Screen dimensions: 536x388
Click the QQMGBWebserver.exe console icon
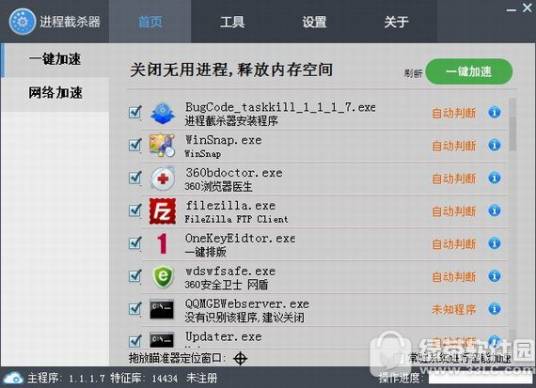tap(162, 309)
